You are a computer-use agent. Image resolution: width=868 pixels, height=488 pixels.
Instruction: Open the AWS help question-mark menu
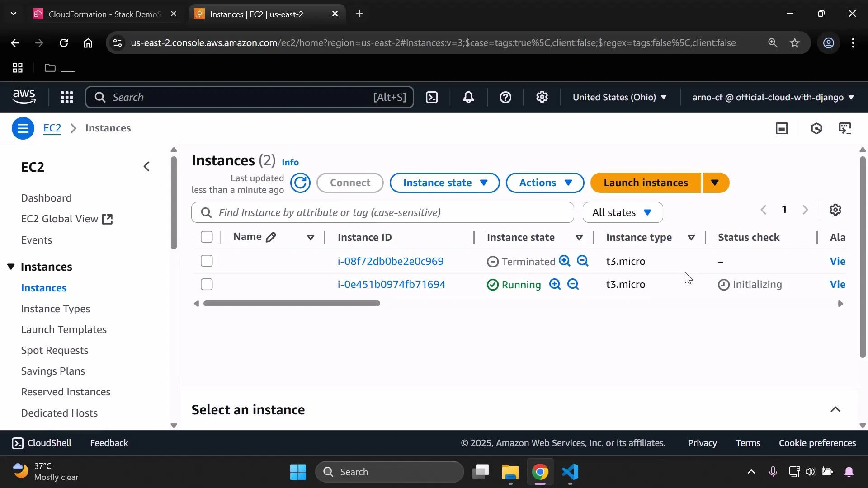(x=505, y=97)
